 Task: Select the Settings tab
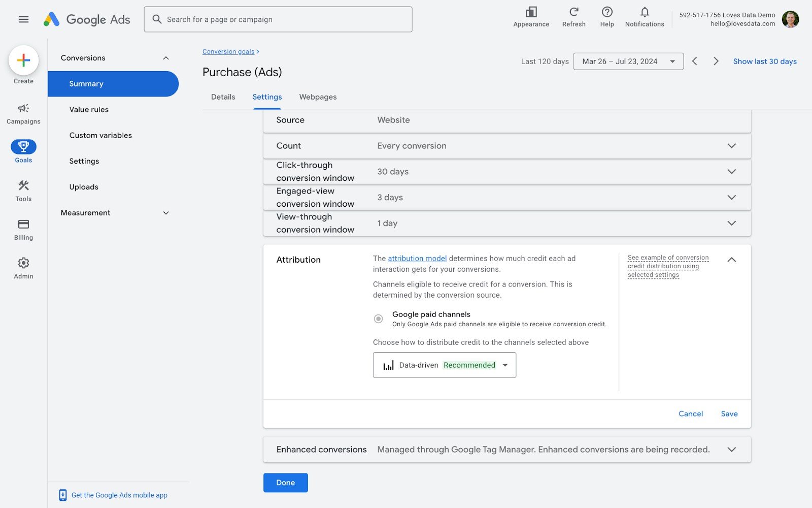[x=267, y=97]
